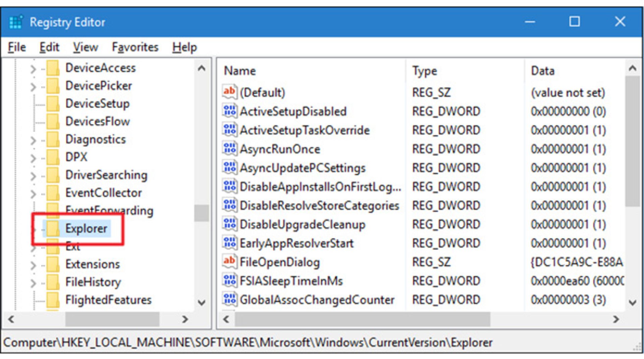This screenshot has height=359, width=644.
Task: Expand the Diagnostics key
Action: click(33, 140)
